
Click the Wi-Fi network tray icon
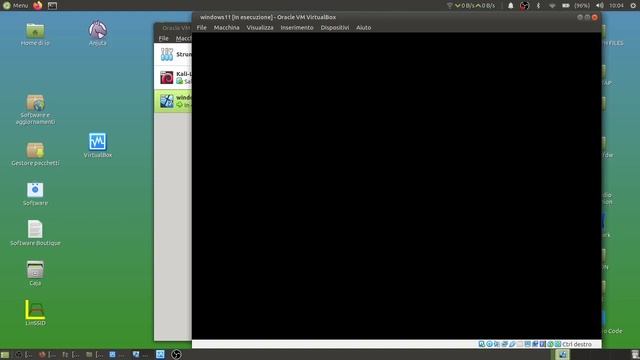(552, 6)
